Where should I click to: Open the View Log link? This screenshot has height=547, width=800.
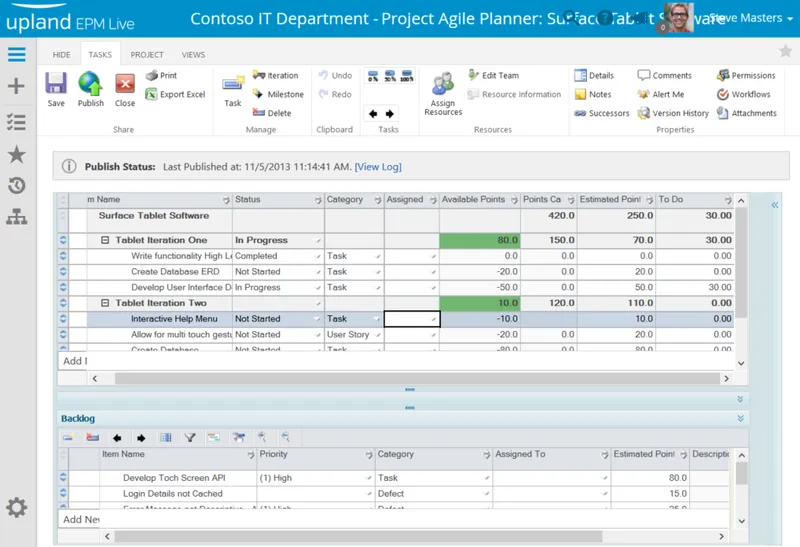click(x=378, y=167)
